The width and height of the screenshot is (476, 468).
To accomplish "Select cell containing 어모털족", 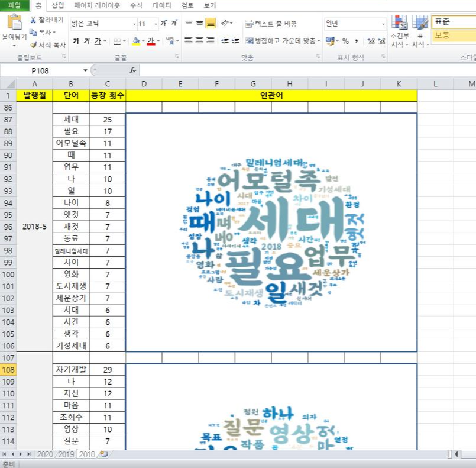I will pos(71,143).
